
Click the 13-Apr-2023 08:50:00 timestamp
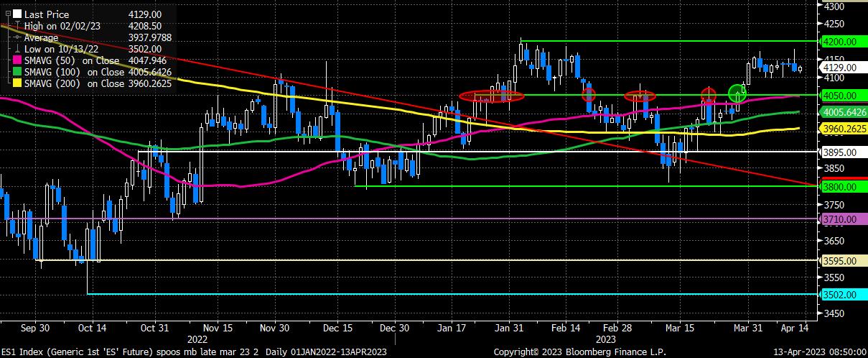(x=819, y=352)
